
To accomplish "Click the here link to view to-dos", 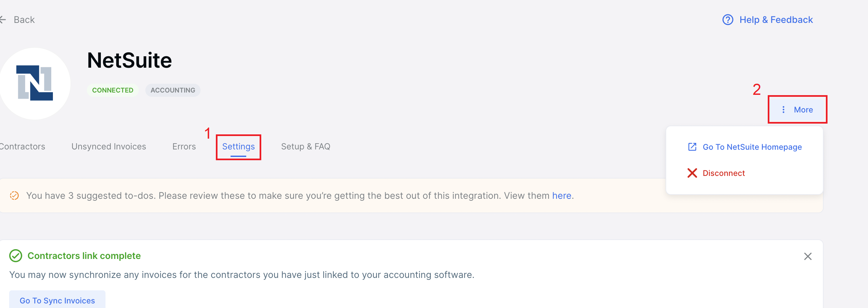I will [561, 195].
